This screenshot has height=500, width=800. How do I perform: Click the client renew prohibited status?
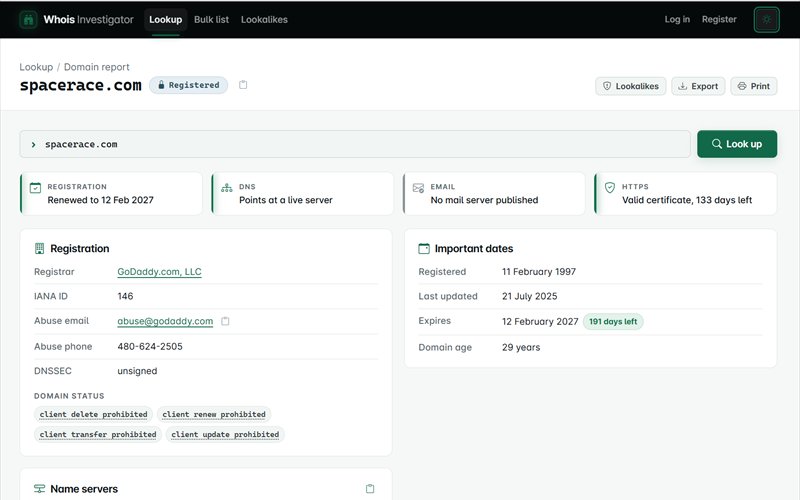coord(214,414)
